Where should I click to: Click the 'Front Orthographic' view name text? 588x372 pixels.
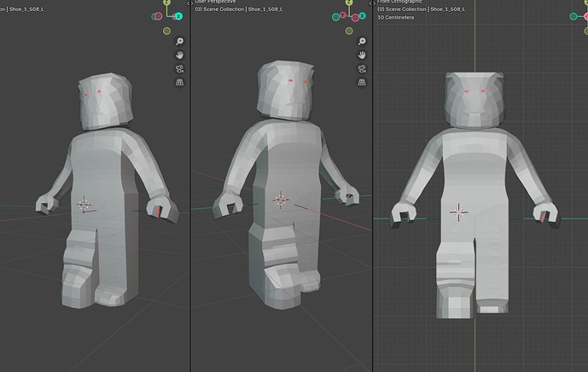(x=399, y=2)
